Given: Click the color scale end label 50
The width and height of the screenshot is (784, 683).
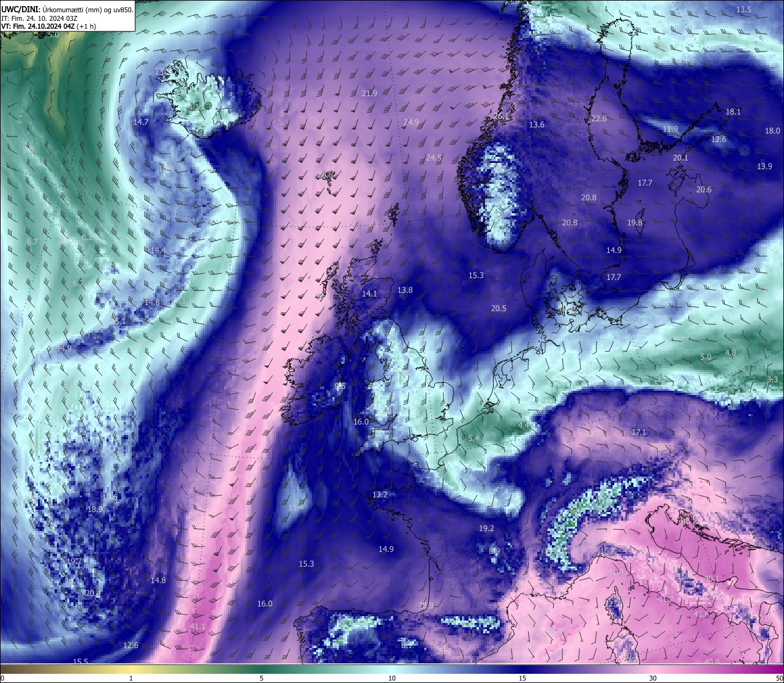Looking at the screenshot, I should coord(779,678).
